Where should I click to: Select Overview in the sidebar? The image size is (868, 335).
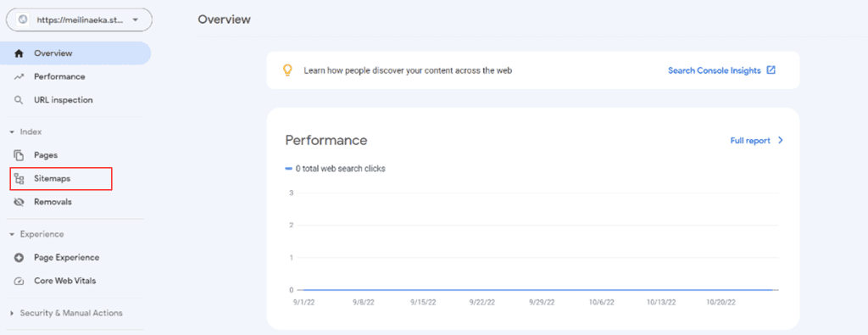click(x=75, y=53)
